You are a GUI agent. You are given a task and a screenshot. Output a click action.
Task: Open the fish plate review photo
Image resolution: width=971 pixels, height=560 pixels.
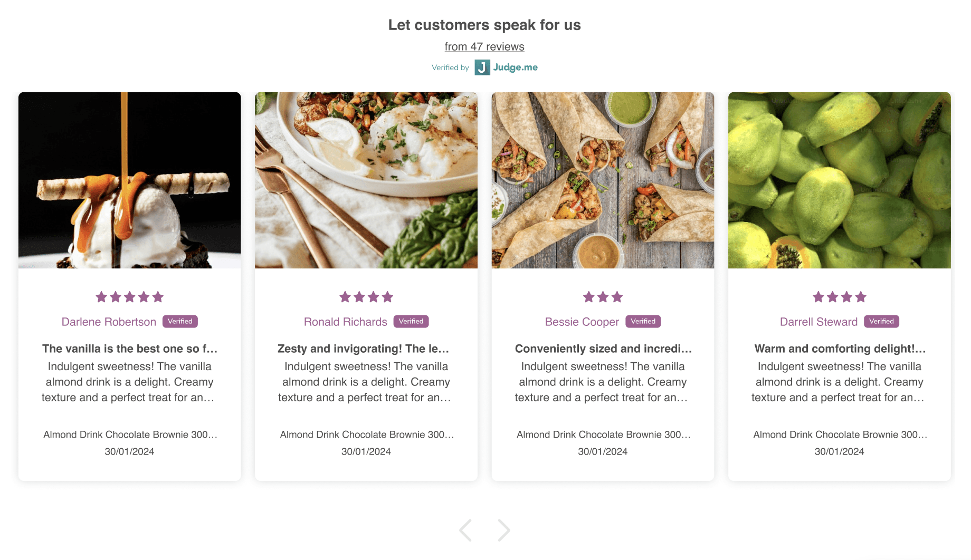point(366,180)
